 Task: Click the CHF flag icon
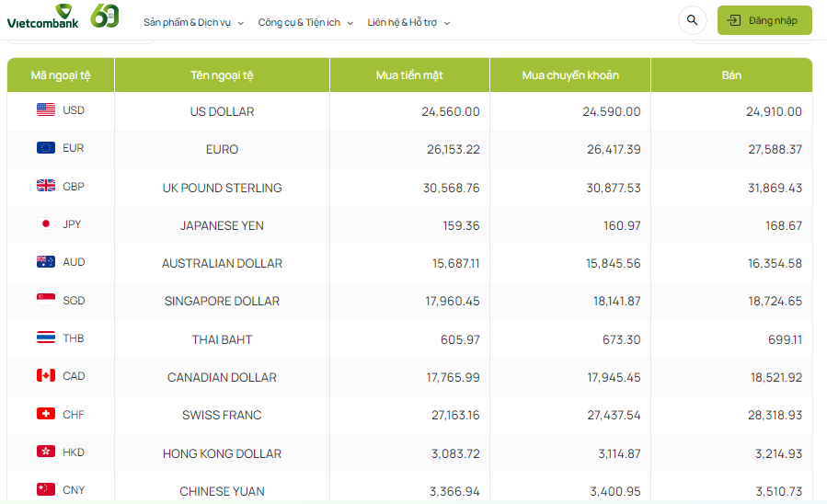(46, 414)
